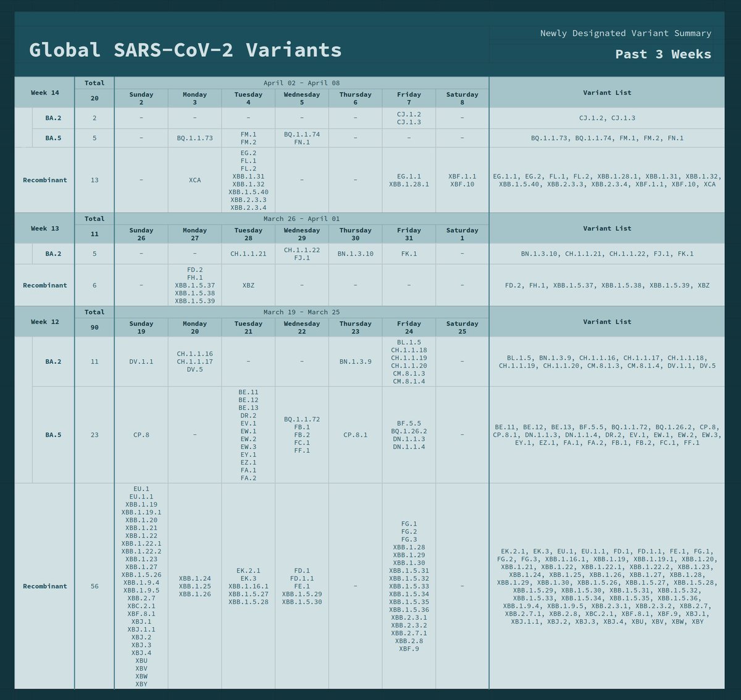Select the "CH.1.1.21" cell under Tuesday 28
This screenshot has height=700, width=741.
[x=248, y=254]
